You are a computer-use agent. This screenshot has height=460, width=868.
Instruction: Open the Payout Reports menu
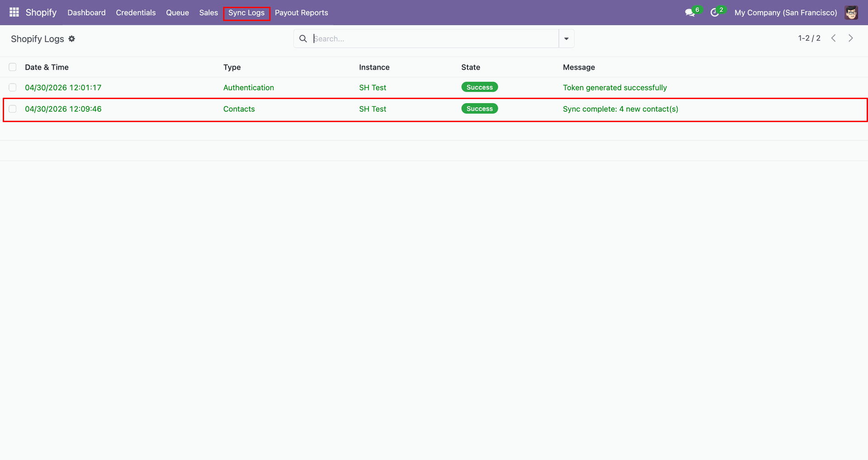pos(302,13)
